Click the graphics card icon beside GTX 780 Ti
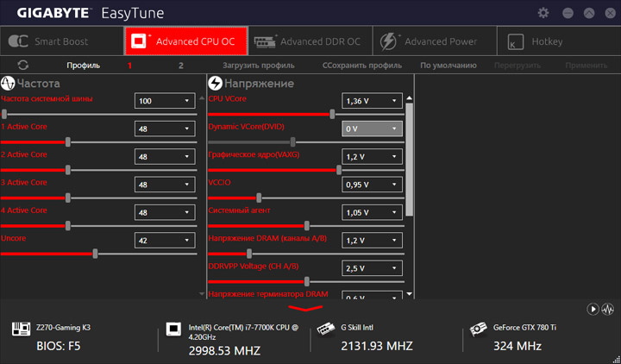621x364 pixels. (x=478, y=329)
